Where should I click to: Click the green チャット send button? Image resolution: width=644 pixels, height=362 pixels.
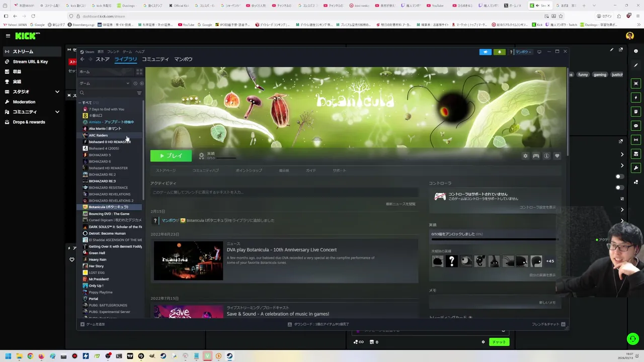coord(499,342)
